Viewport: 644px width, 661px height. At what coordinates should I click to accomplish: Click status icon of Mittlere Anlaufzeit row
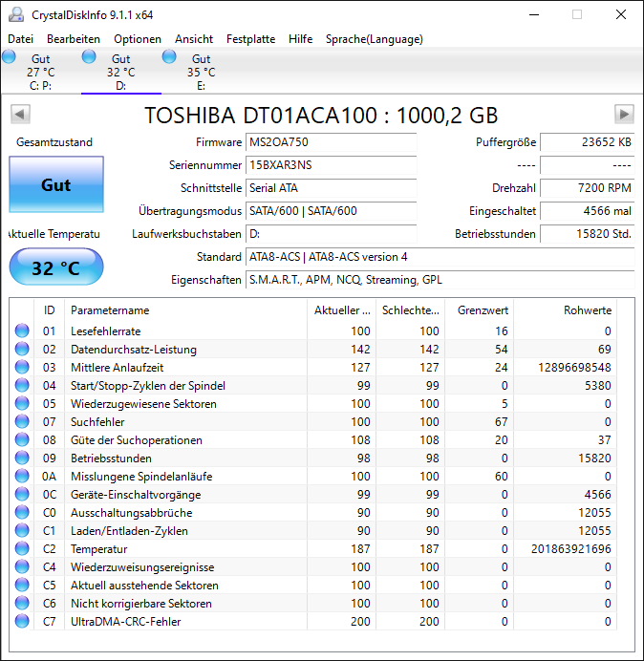pos(22,367)
